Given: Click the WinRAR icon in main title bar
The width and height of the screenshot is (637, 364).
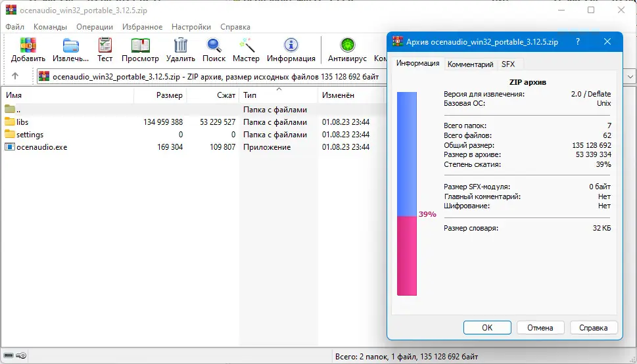Looking at the screenshot, I should tap(11, 10).
